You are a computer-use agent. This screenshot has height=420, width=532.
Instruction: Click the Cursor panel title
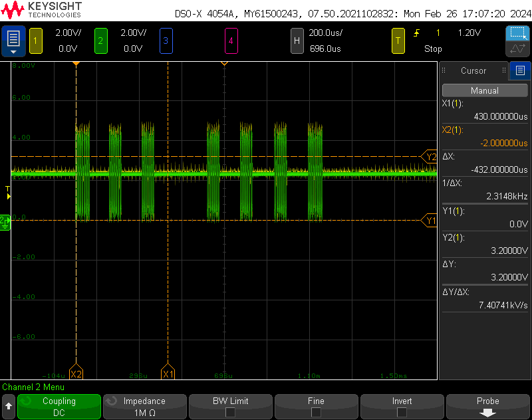pyautogui.click(x=473, y=70)
